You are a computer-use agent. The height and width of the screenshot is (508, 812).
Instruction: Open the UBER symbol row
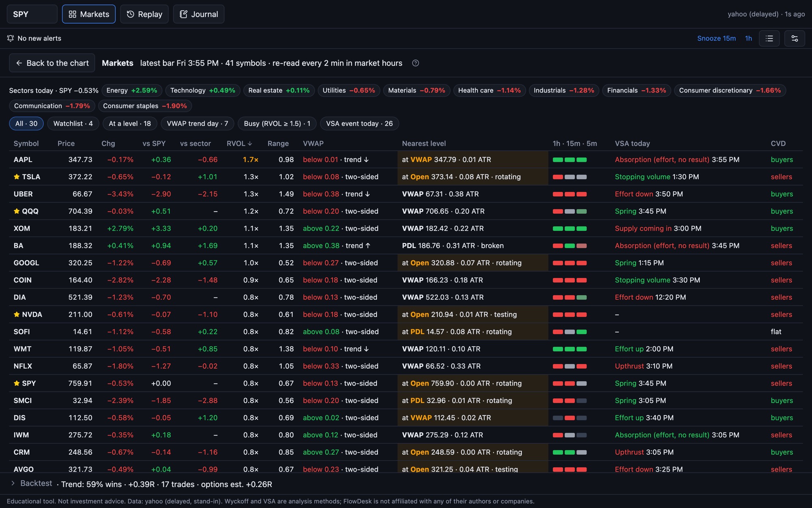tap(406, 194)
